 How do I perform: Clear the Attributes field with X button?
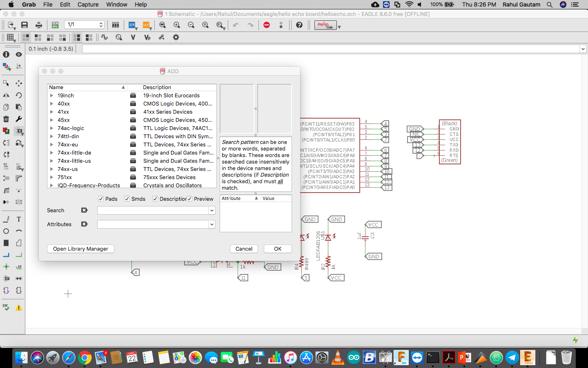84,224
